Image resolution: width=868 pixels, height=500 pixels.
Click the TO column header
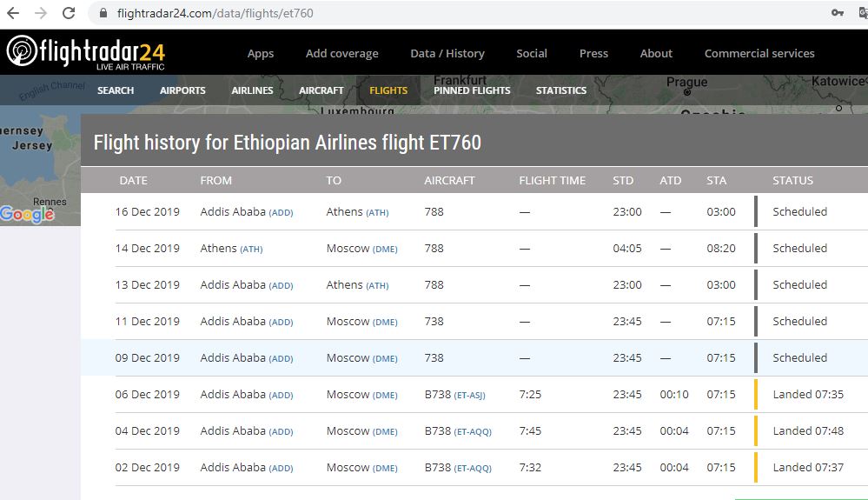[x=334, y=181]
